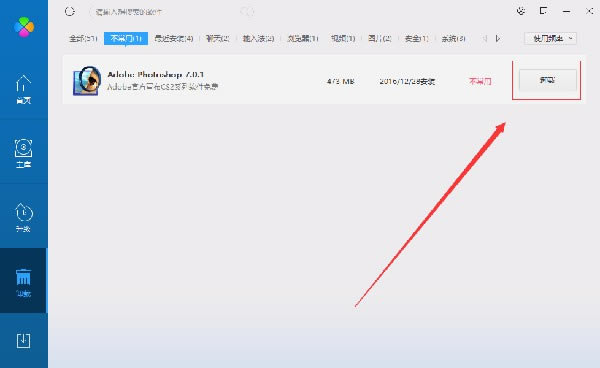This screenshot has width=600, height=368.
Task: Click the main menu icon in title bar
Action: (x=543, y=11)
